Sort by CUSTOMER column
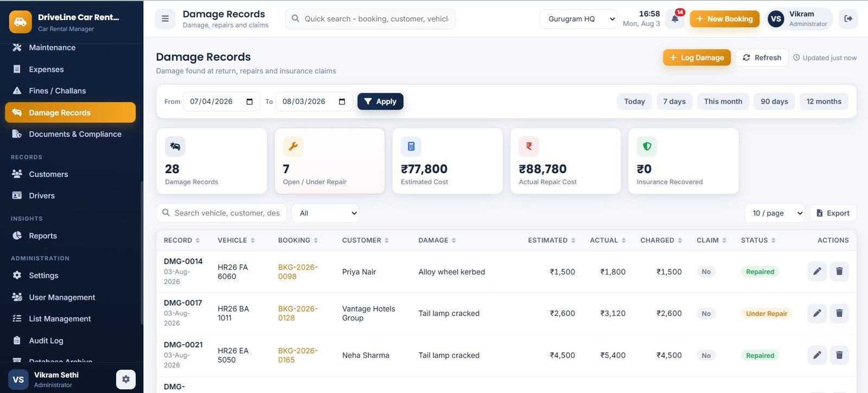This screenshot has height=393, width=868. pos(365,240)
